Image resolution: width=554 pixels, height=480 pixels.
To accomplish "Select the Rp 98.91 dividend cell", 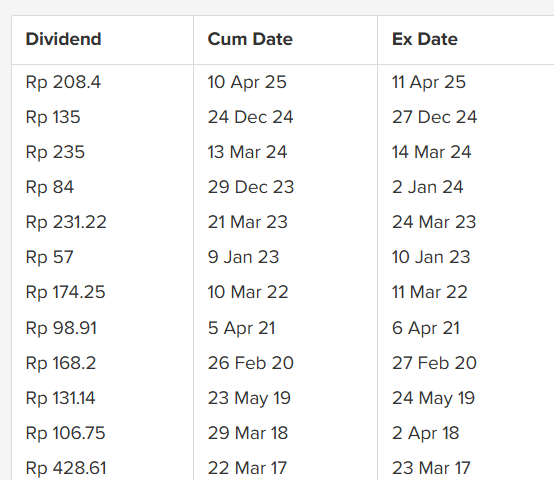I will 61,328.
